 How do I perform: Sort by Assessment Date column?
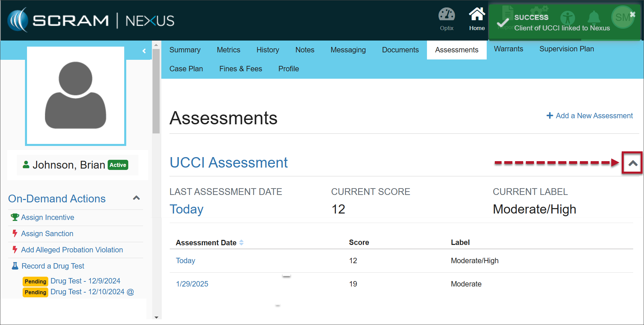[241, 243]
